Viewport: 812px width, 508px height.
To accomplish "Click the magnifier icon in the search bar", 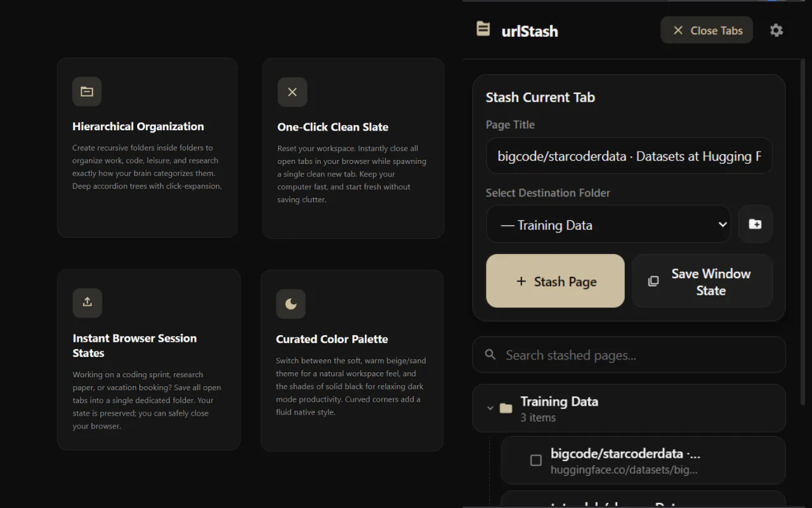I will [x=490, y=354].
